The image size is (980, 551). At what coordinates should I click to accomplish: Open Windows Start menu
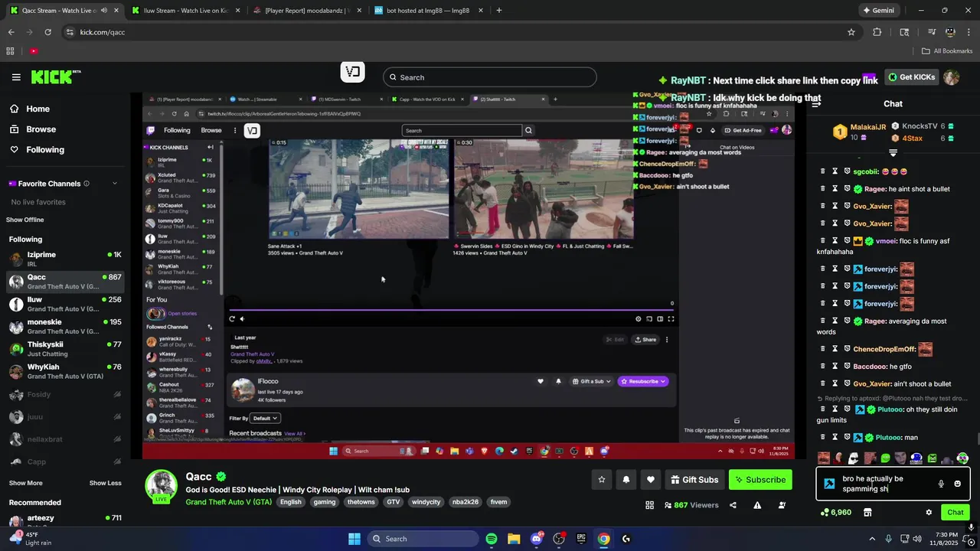click(354, 539)
